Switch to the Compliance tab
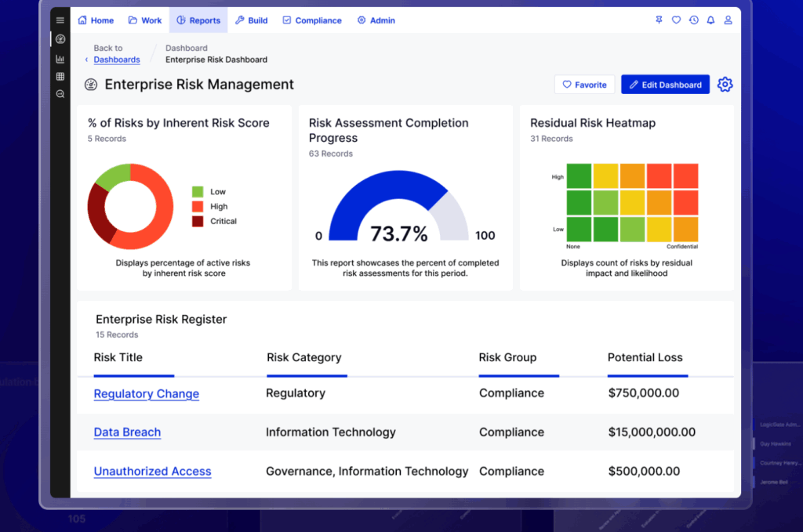 (x=312, y=20)
